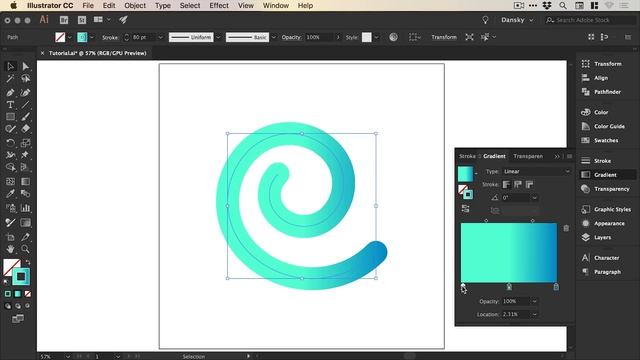Pick the Lasso tool
This screenshot has width=640, height=360.
tap(25, 78)
